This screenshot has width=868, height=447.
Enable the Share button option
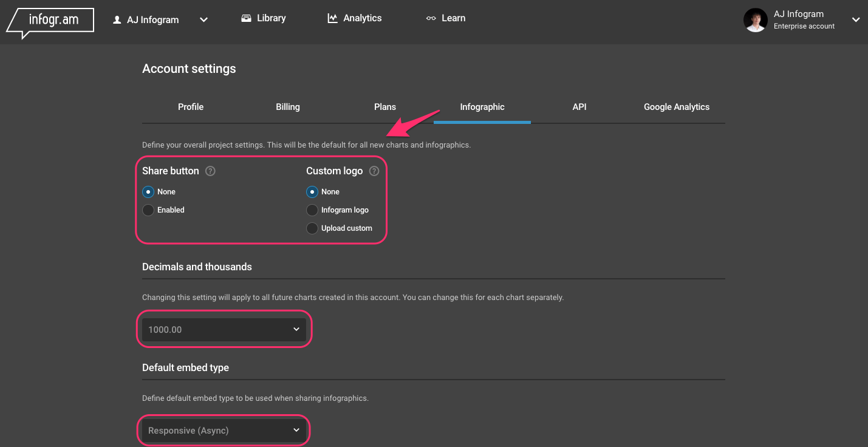pyautogui.click(x=148, y=210)
